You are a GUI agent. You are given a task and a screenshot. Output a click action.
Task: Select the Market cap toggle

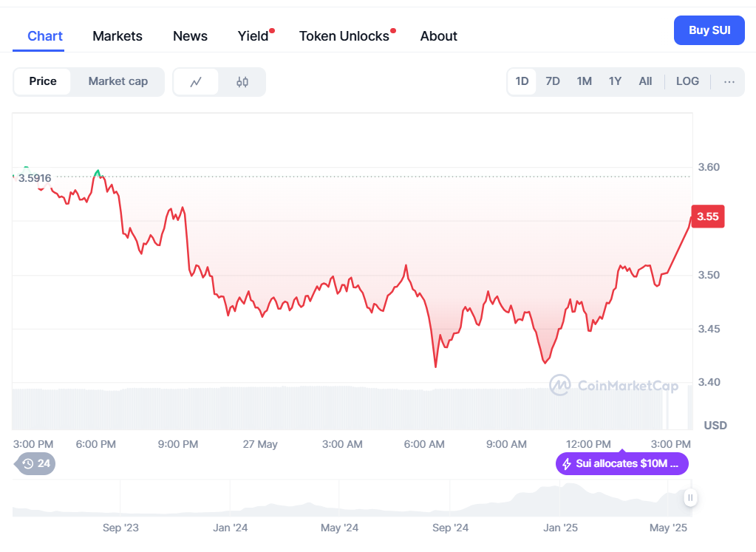pos(118,81)
